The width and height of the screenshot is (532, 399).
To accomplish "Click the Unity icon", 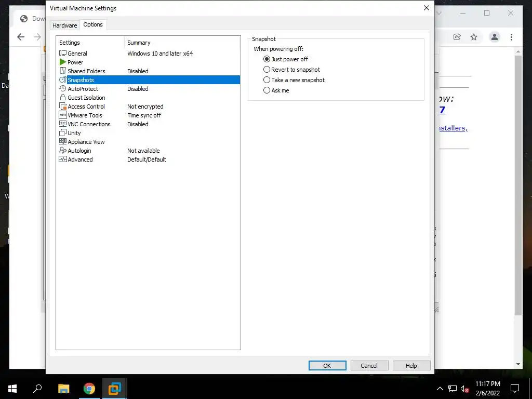I will tap(63, 132).
